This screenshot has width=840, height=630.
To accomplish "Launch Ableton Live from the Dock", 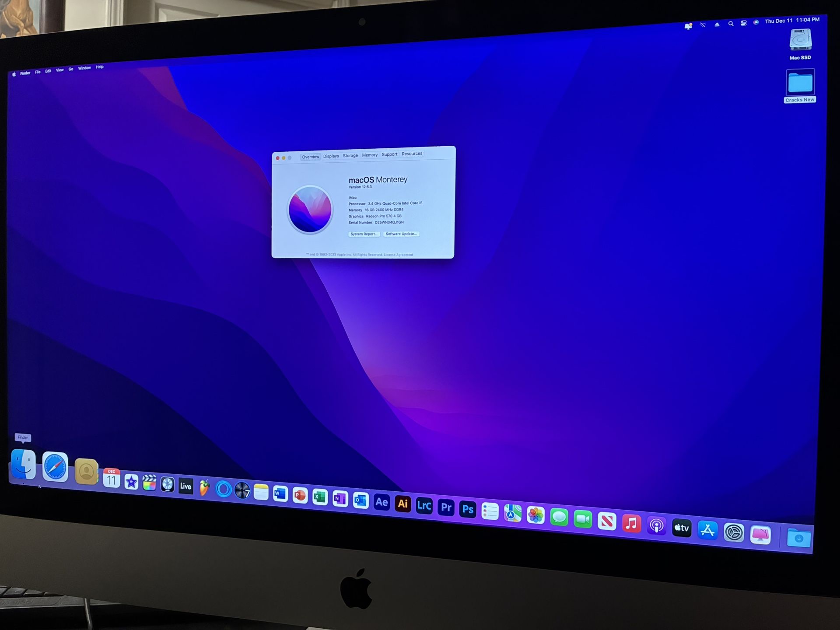I will (185, 486).
